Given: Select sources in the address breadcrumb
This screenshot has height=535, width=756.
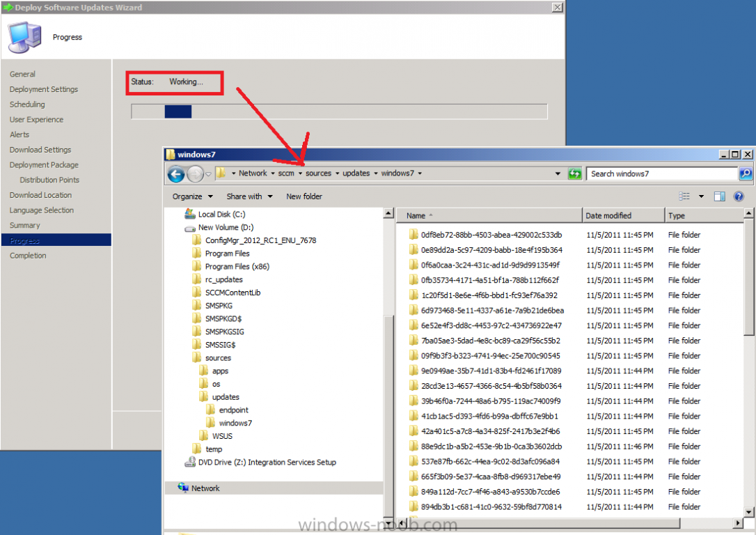Looking at the screenshot, I should [x=318, y=173].
